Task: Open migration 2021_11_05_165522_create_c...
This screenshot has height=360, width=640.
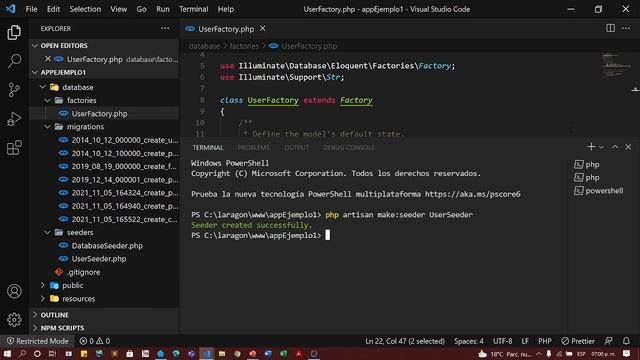Action: 104,219
